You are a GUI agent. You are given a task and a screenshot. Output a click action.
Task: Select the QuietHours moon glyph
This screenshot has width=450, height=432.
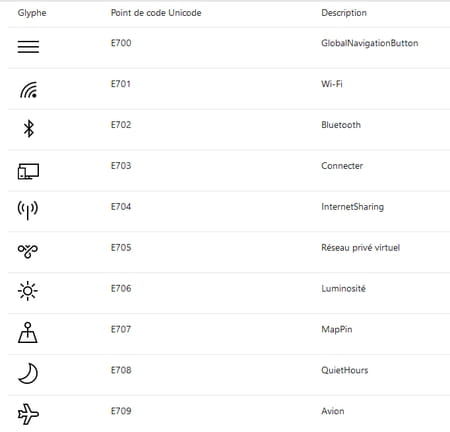tap(28, 373)
